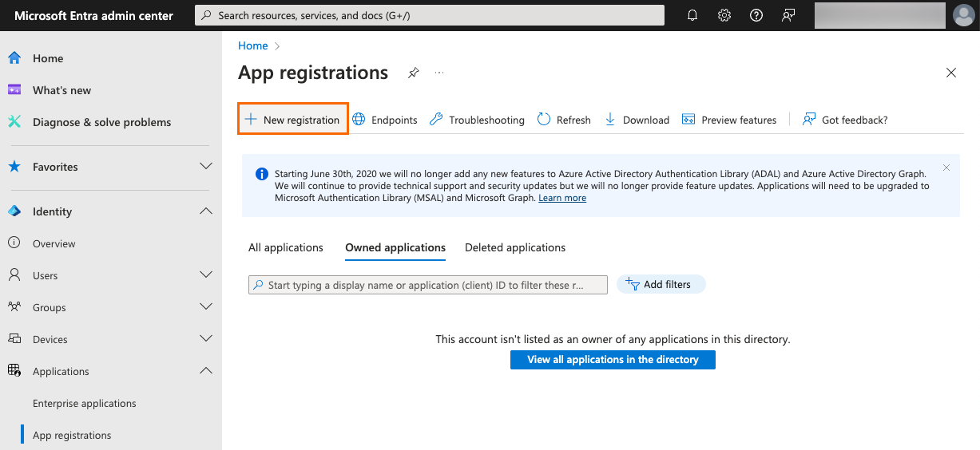Open the ellipsis more options menu
980x450 pixels.
pos(438,73)
